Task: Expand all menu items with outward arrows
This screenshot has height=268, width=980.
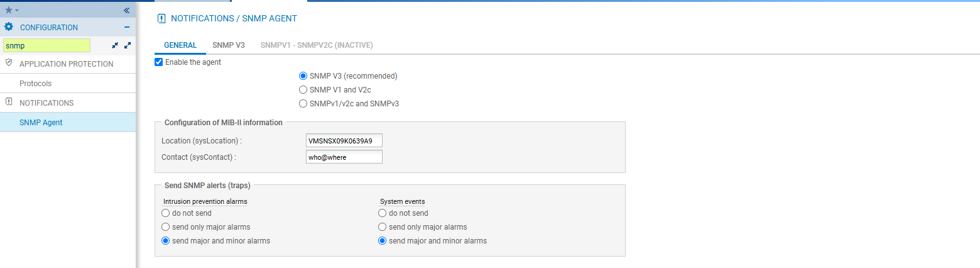Action: (x=128, y=45)
